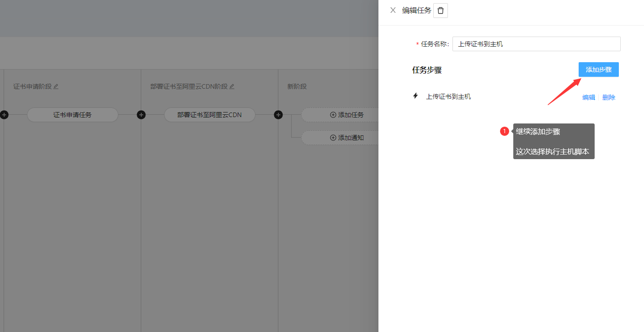The width and height of the screenshot is (644, 332).
Task: Focus the 任务名称 input field
Action: pos(536,44)
